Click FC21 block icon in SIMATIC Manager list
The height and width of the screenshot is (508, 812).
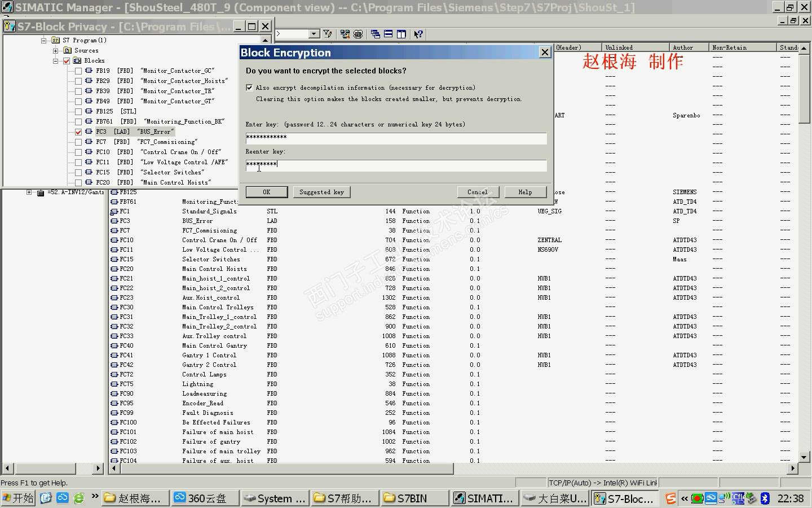tap(114, 278)
